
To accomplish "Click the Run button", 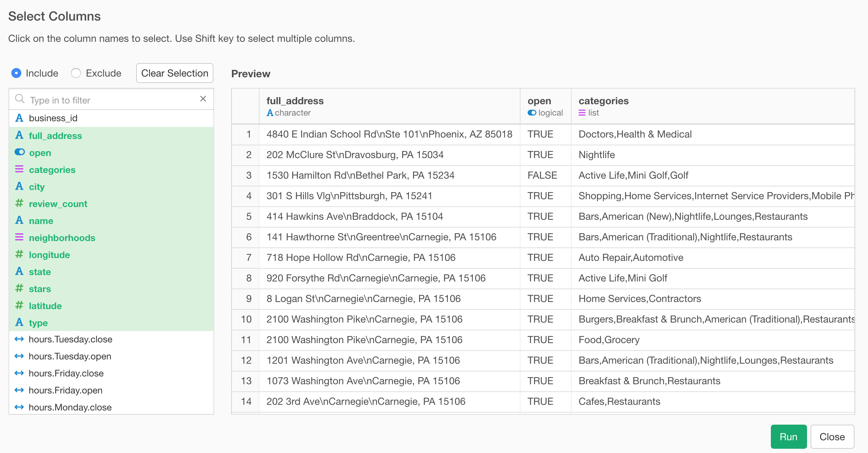I will 789,437.
